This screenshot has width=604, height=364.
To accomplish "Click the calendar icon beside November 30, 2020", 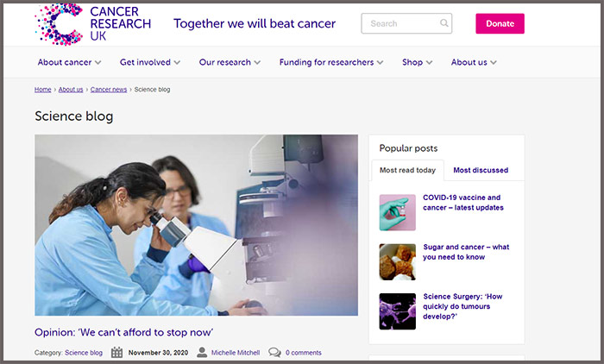I will tap(116, 352).
